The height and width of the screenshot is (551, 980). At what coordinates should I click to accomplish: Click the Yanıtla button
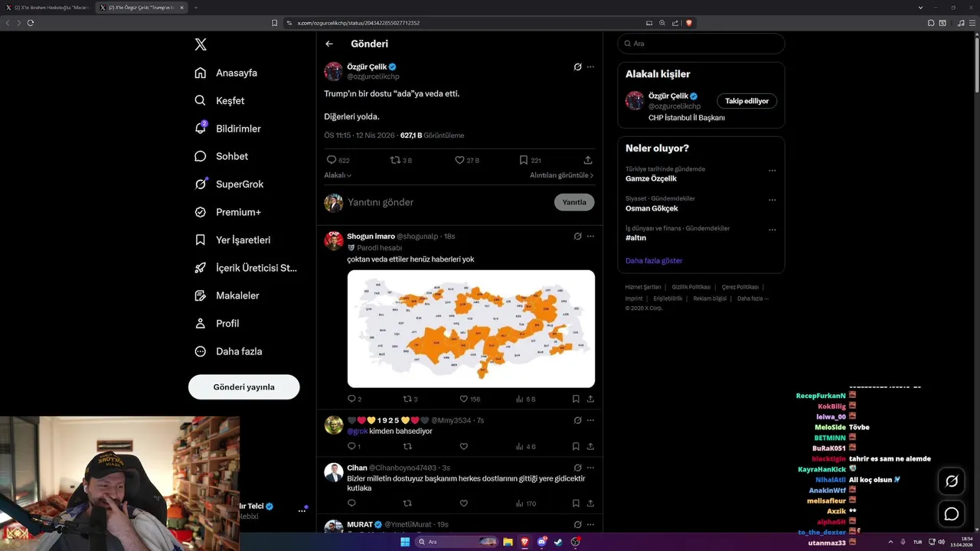(x=574, y=202)
